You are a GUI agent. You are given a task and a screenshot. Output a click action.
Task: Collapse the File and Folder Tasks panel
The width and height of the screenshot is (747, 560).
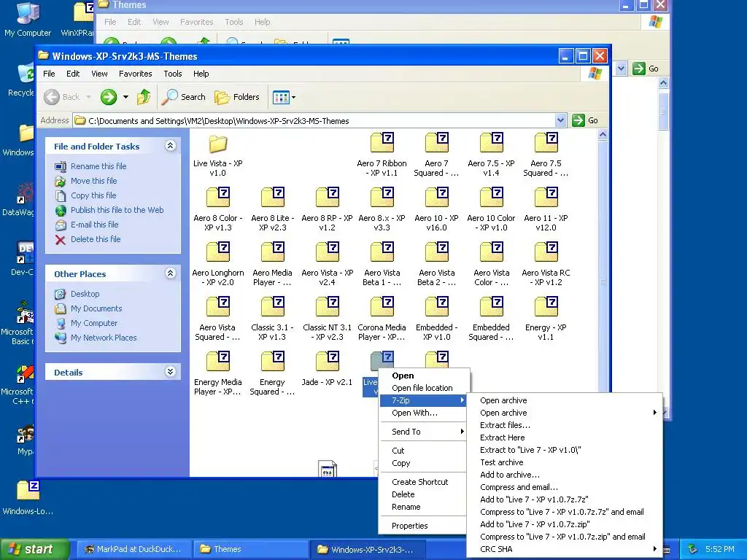coord(170,146)
